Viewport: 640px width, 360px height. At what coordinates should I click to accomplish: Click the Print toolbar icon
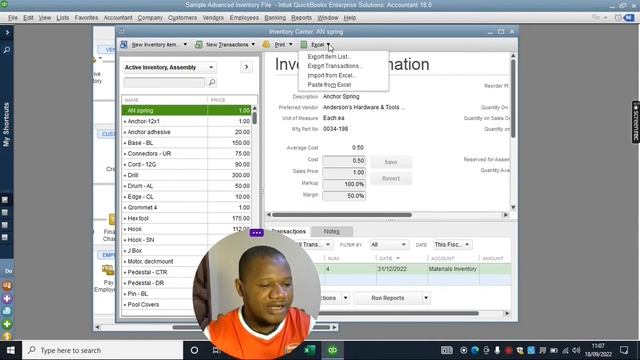pyautogui.click(x=266, y=44)
